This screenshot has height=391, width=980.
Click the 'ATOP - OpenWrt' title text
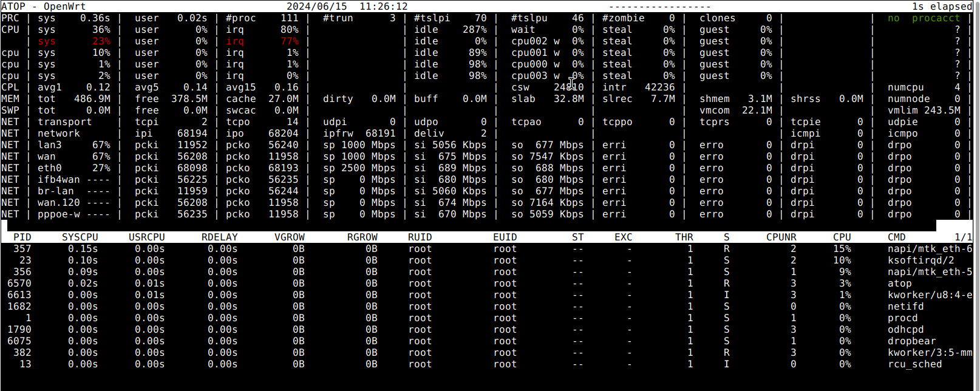44,7
